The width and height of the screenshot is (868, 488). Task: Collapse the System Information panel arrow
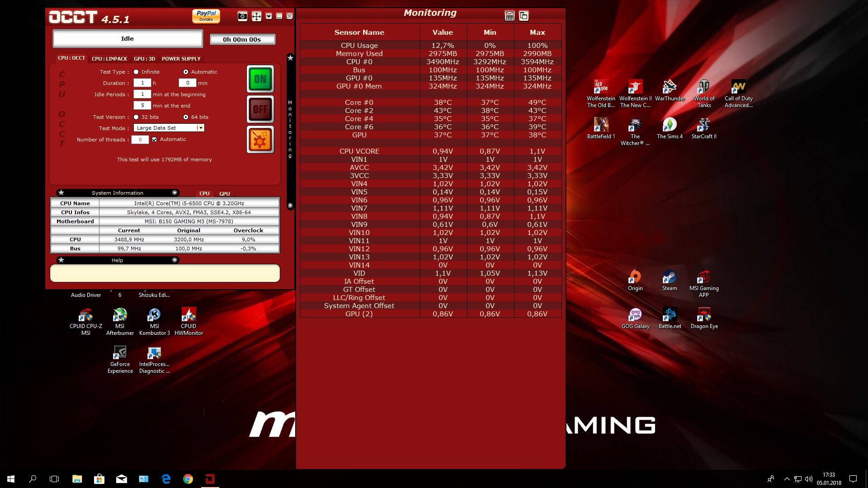tap(175, 193)
